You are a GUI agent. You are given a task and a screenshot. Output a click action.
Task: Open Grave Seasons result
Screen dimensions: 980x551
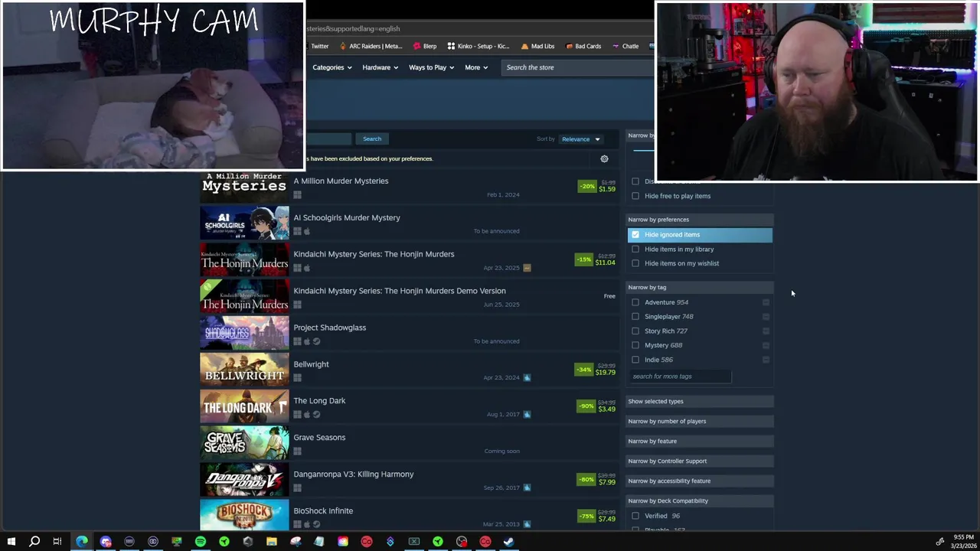pos(407,444)
